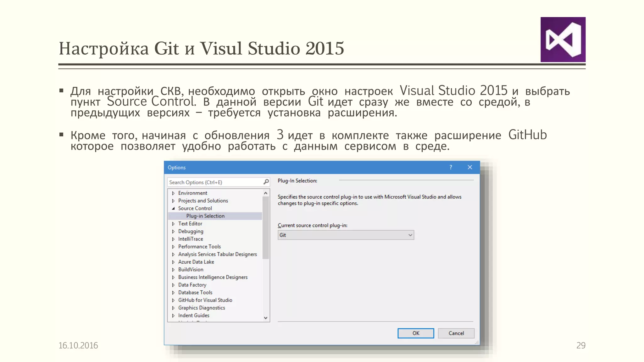Expand the Azure Data Lake arrow
This screenshot has height=362, width=644.
coord(173,262)
